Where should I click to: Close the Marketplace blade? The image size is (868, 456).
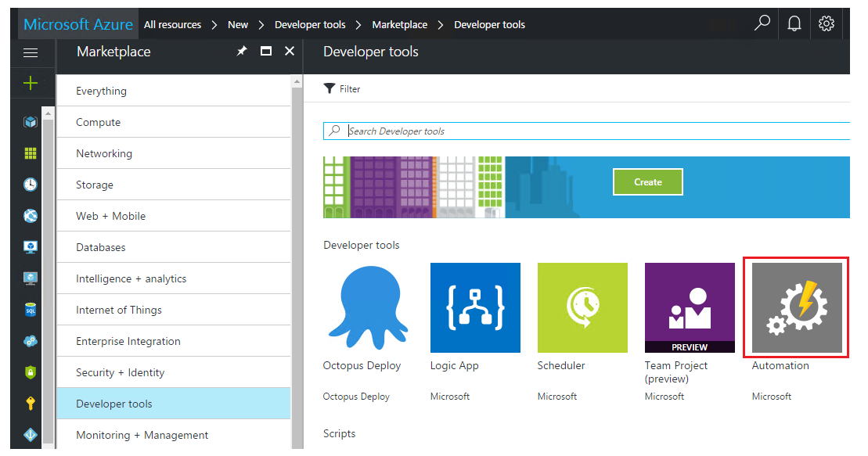(x=290, y=51)
